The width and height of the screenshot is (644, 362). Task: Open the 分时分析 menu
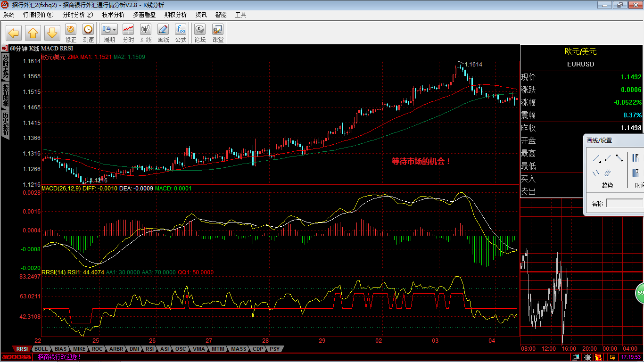pyautogui.click(x=77, y=15)
